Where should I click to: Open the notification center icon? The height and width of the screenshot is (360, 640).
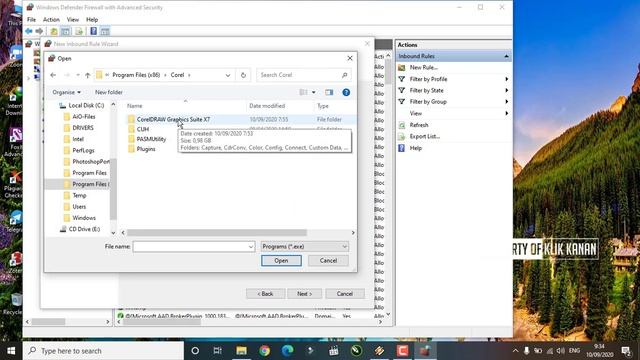[x=626, y=351]
